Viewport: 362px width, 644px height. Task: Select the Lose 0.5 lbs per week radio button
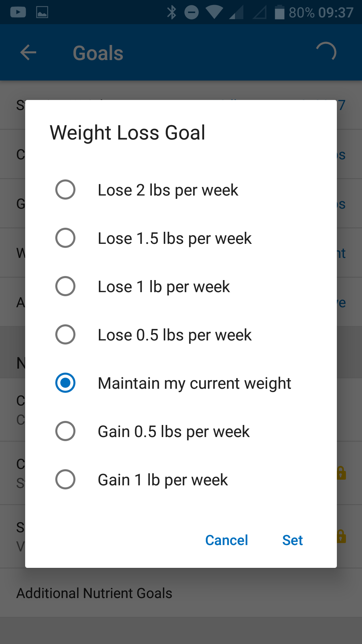tap(65, 335)
